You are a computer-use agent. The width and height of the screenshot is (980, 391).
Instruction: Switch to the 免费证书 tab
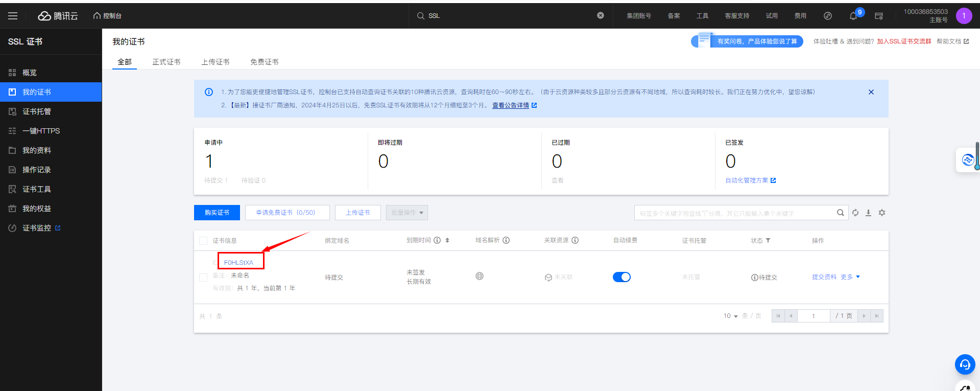point(264,62)
